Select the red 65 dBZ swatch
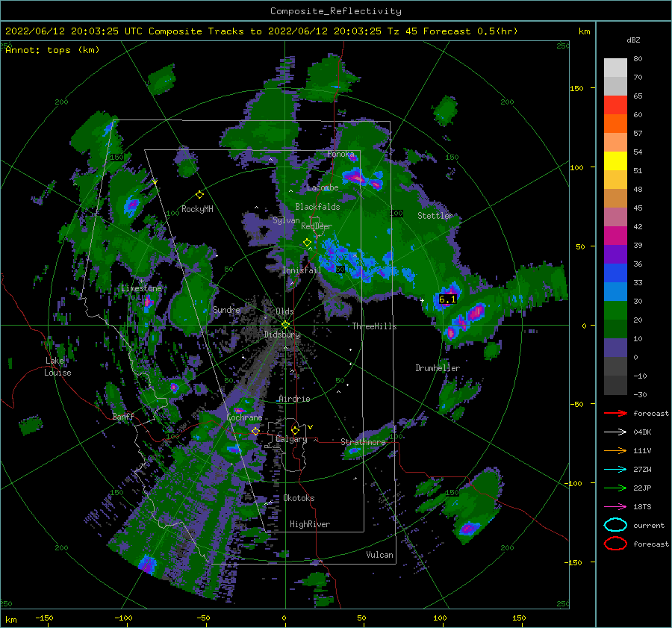The height and width of the screenshot is (628, 672). pyautogui.click(x=615, y=105)
